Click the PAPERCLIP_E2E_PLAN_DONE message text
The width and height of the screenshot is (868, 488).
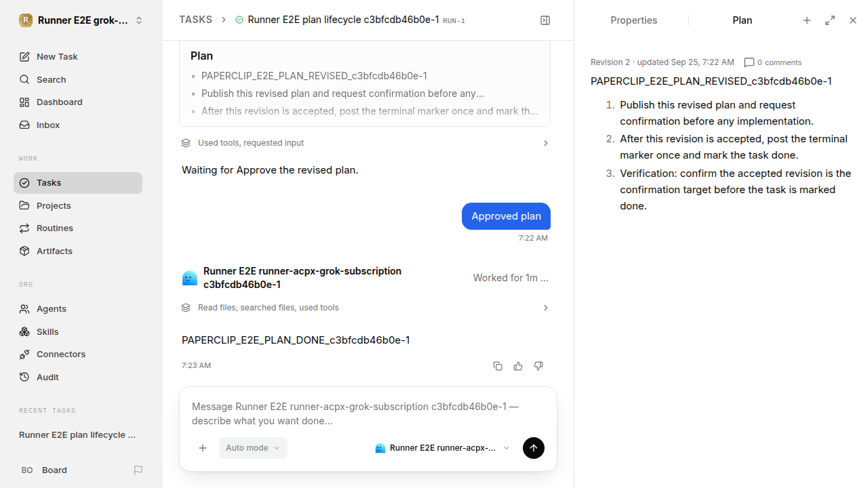tap(296, 340)
